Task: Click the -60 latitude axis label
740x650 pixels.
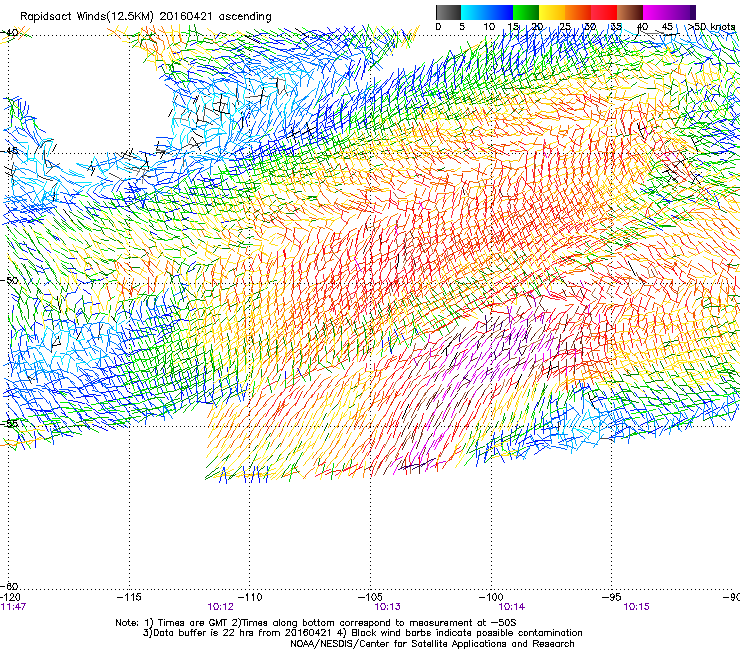Action: click(x=9, y=586)
